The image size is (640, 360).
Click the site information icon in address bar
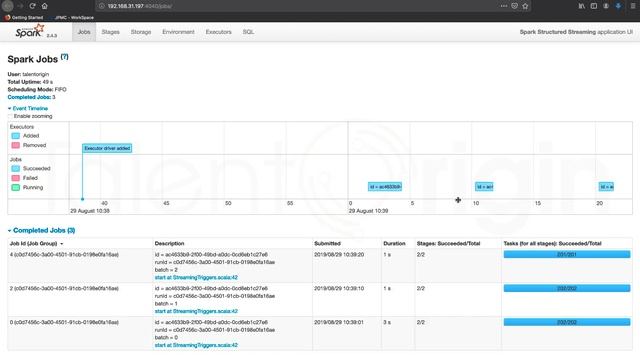[102, 6]
